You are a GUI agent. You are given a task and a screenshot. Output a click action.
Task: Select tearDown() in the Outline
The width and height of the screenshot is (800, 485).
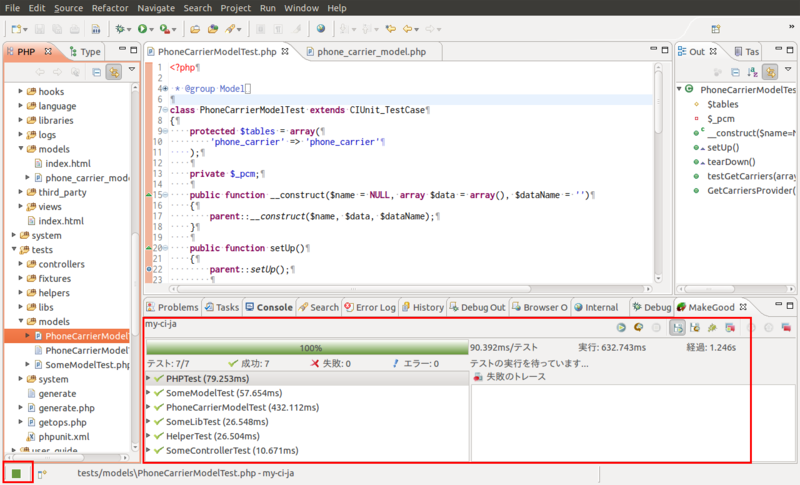pos(731,162)
